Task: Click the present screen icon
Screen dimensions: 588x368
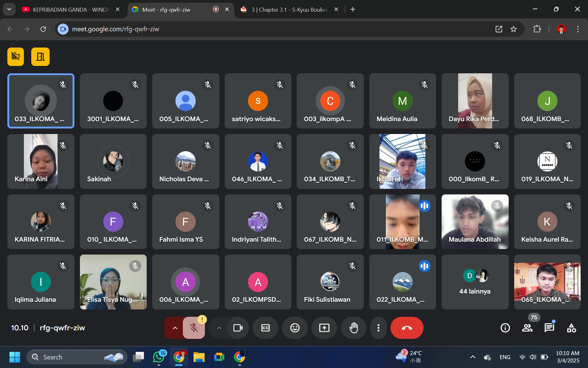Action: (324, 328)
